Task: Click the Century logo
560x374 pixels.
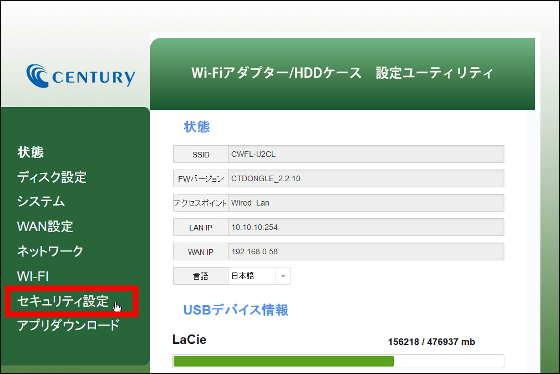Action: coord(81,76)
